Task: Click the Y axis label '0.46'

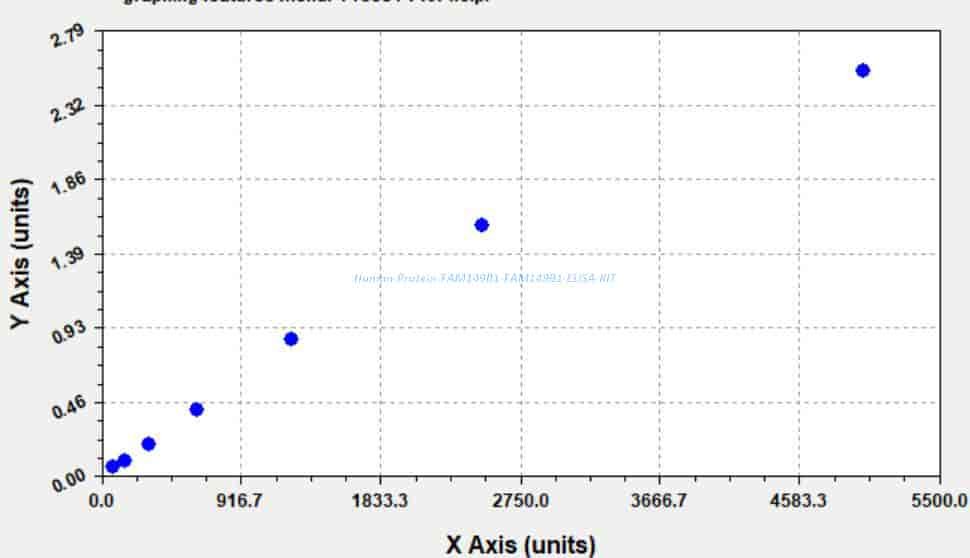Action: pos(68,408)
